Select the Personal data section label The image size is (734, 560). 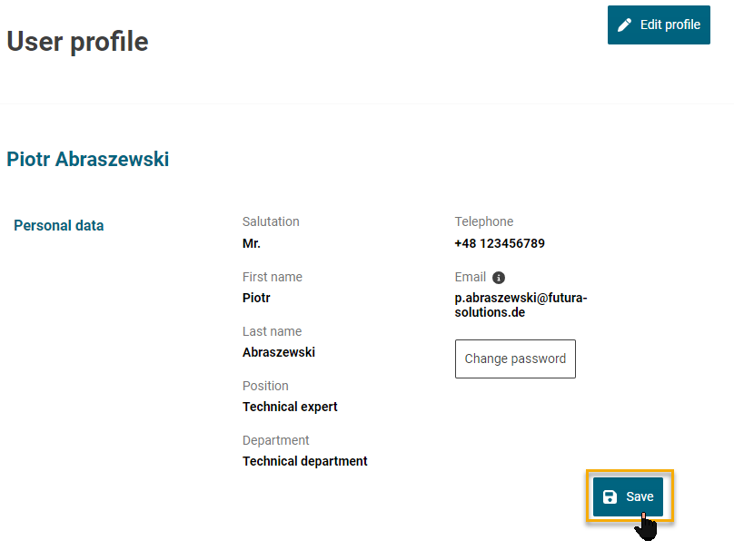pos(59,225)
